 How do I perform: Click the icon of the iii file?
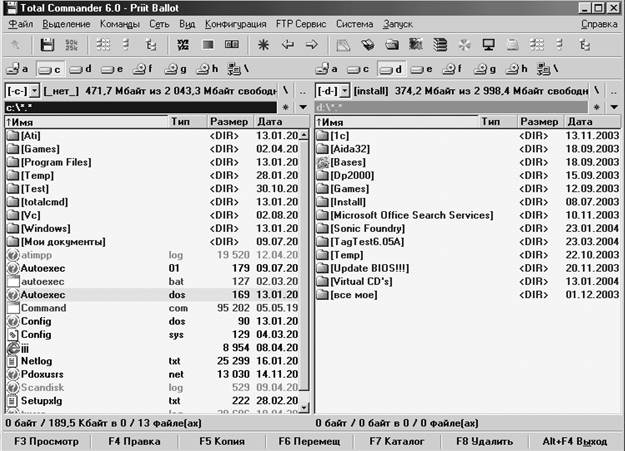coord(13,348)
